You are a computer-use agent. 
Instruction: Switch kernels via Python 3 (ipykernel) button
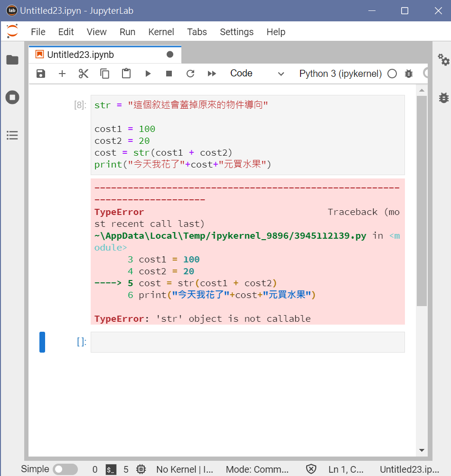point(339,74)
